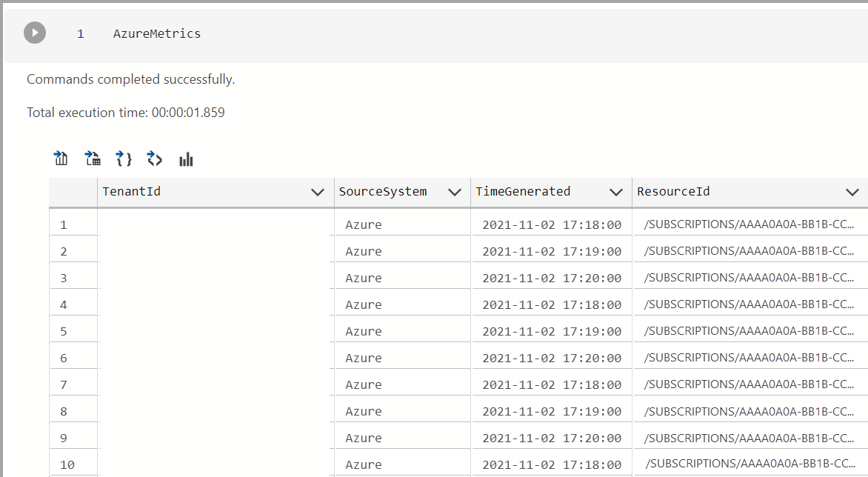Click SourceSystem cell in row 3
The height and width of the screenshot is (477, 868).
[364, 278]
